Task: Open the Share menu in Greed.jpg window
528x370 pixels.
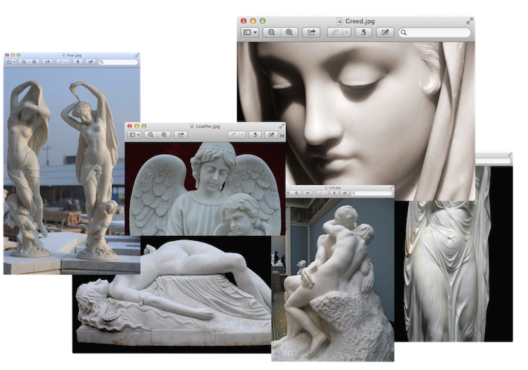Action: click(311, 32)
